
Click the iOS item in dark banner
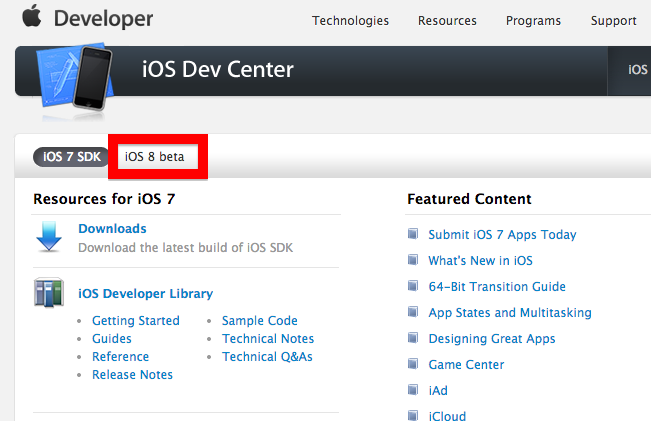[638, 69]
